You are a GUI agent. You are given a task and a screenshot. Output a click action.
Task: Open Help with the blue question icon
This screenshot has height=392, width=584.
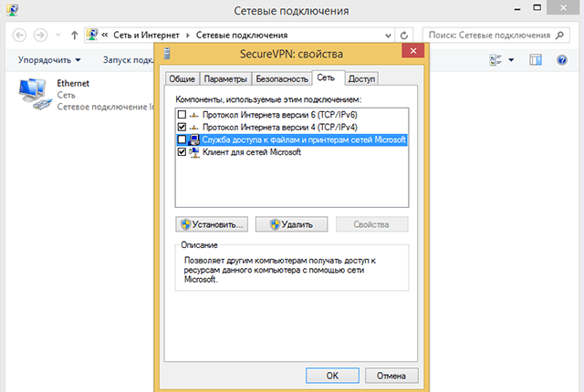[562, 60]
